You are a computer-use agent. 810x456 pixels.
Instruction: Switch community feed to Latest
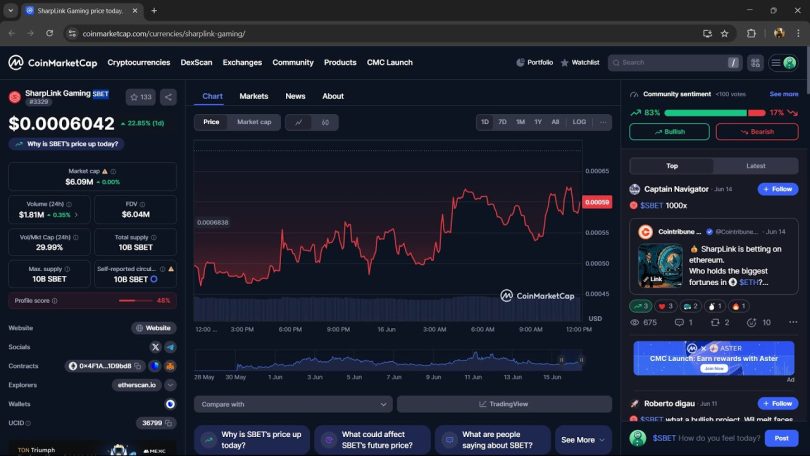[755, 166]
